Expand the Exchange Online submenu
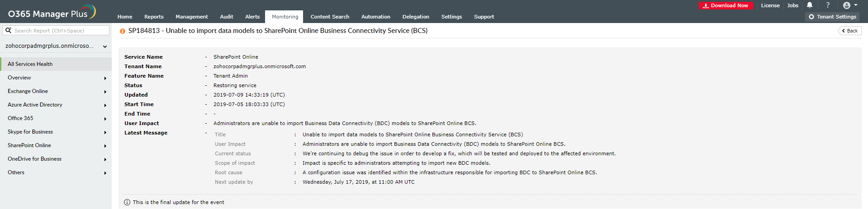This screenshot has height=209, width=868. pos(105,92)
